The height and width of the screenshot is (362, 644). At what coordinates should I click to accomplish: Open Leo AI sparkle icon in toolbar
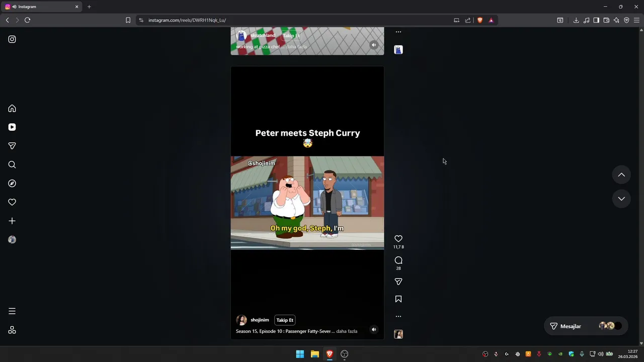[x=616, y=20]
